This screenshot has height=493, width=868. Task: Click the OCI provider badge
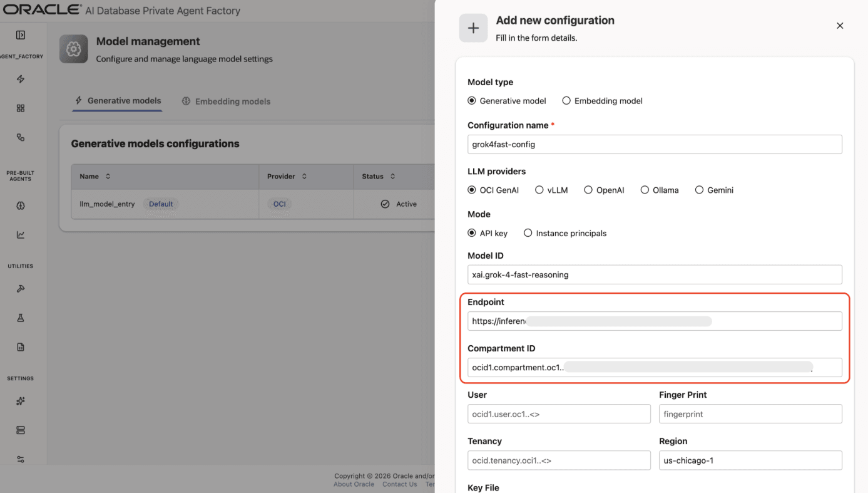coord(280,204)
